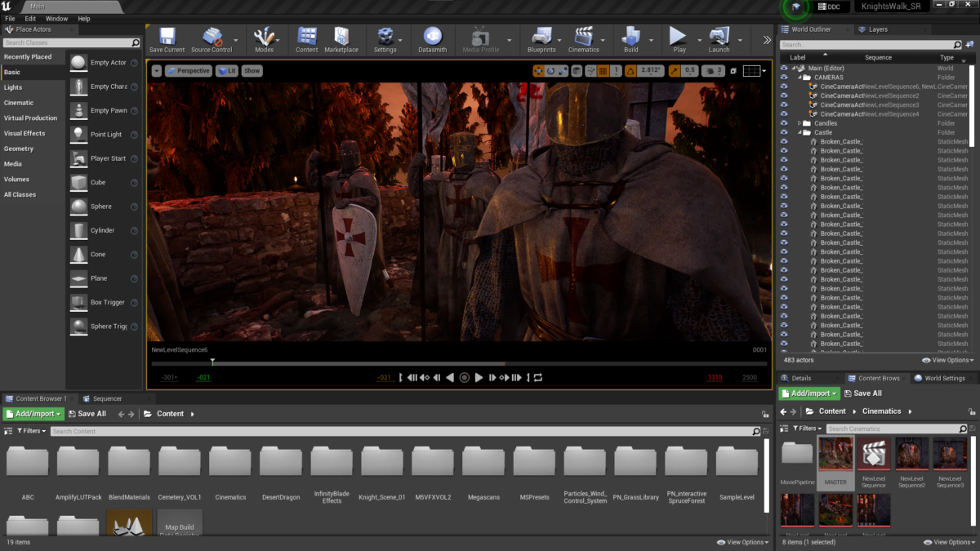Open the viewport options arrow menu
The height and width of the screenshot is (551, 980).
(156, 71)
